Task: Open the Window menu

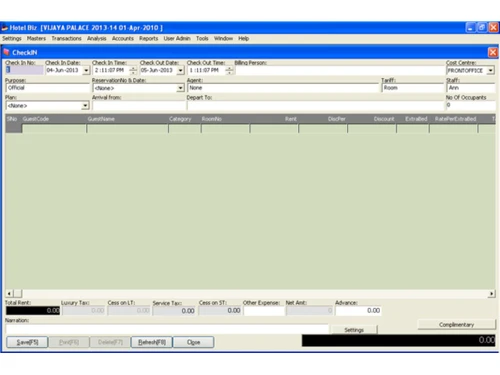Action: (x=223, y=38)
